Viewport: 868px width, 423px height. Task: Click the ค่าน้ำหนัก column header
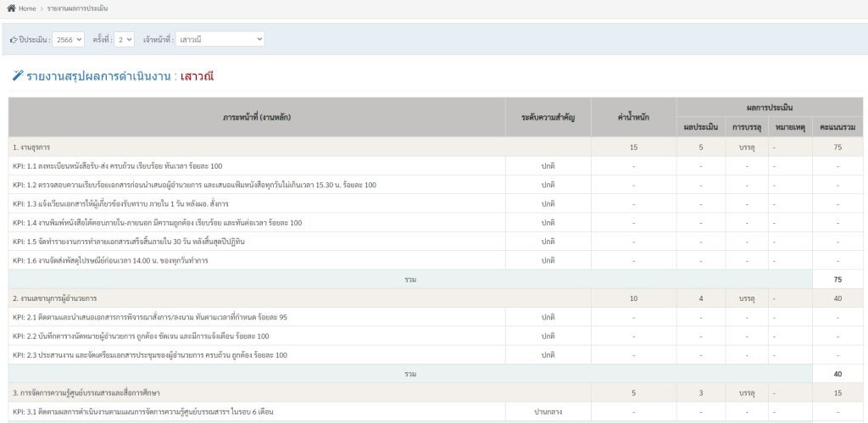coord(633,117)
